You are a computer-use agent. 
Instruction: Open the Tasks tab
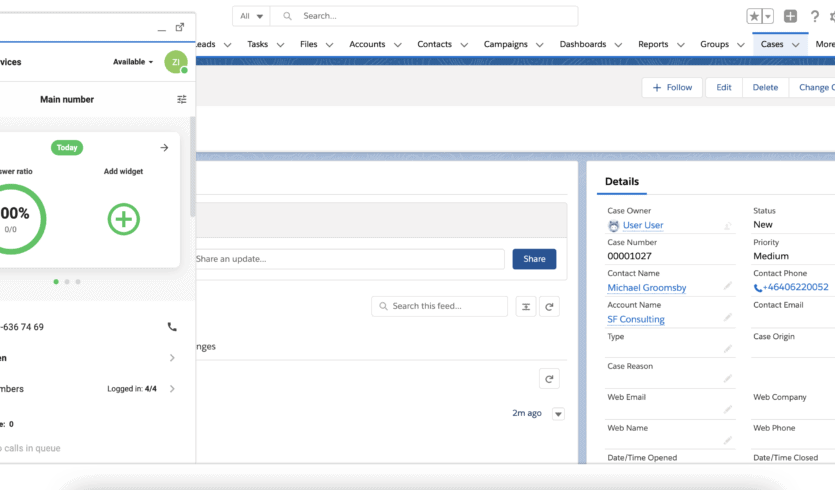(x=257, y=44)
